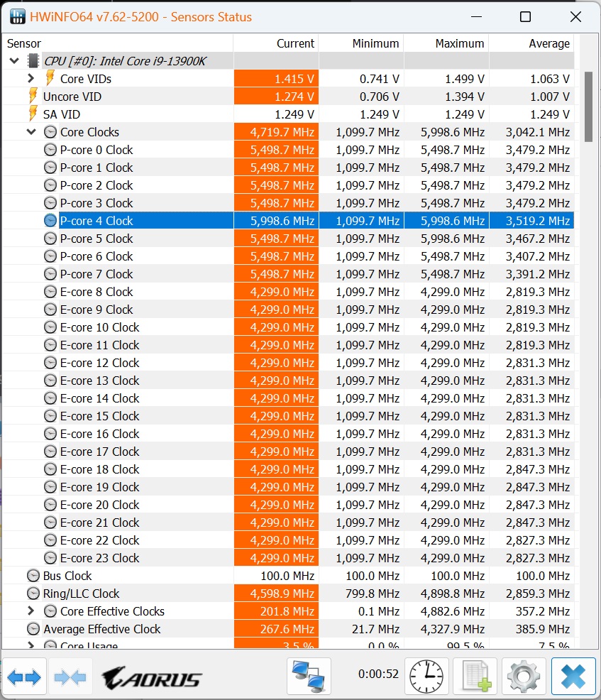Click the Average Effective Clock icon
The image size is (601, 700).
pos(33,628)
